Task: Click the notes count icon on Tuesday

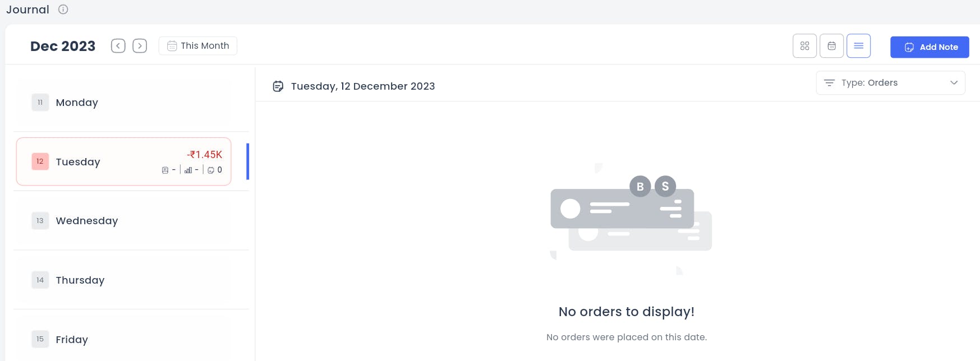Action: pyautogui.click(x=211, y=170)
